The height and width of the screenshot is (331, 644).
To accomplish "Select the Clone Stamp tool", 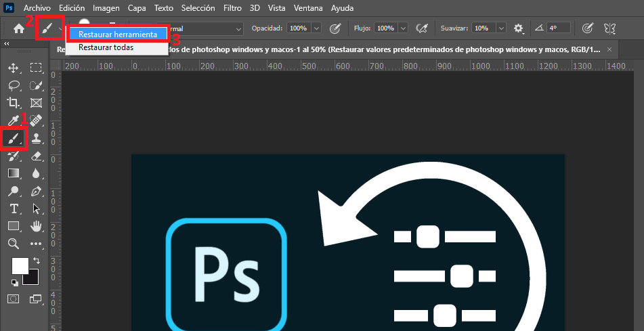I will 36,138.
